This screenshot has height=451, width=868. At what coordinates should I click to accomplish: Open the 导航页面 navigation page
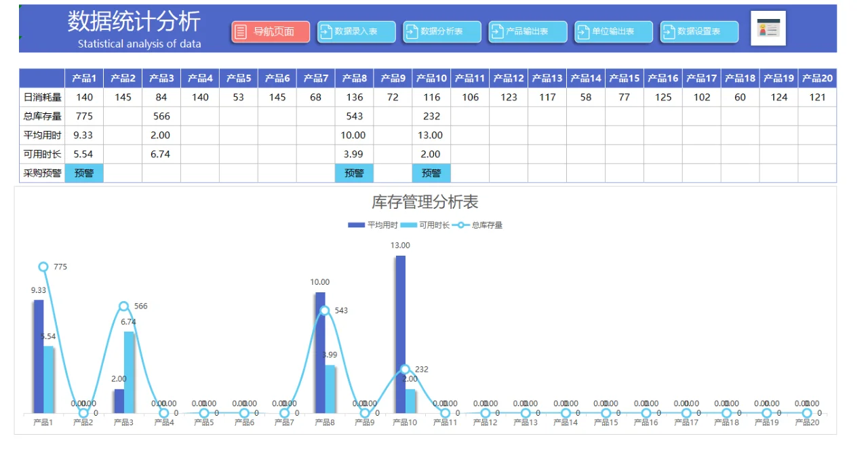coord(270,31)
